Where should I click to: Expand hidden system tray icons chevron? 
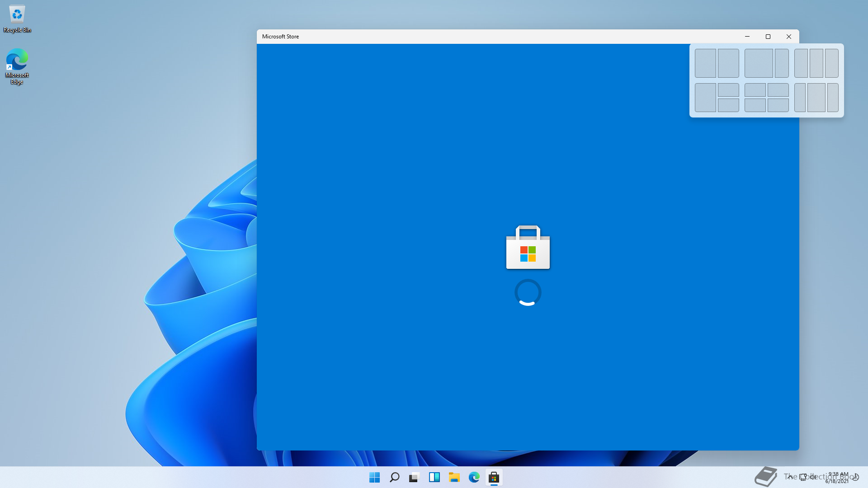point(790,477)
